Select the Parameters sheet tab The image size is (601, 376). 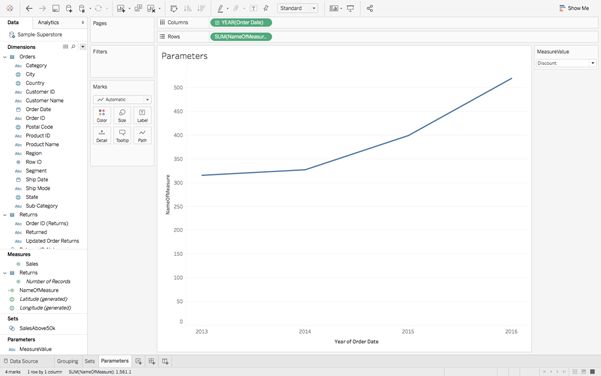click(115, 361)
